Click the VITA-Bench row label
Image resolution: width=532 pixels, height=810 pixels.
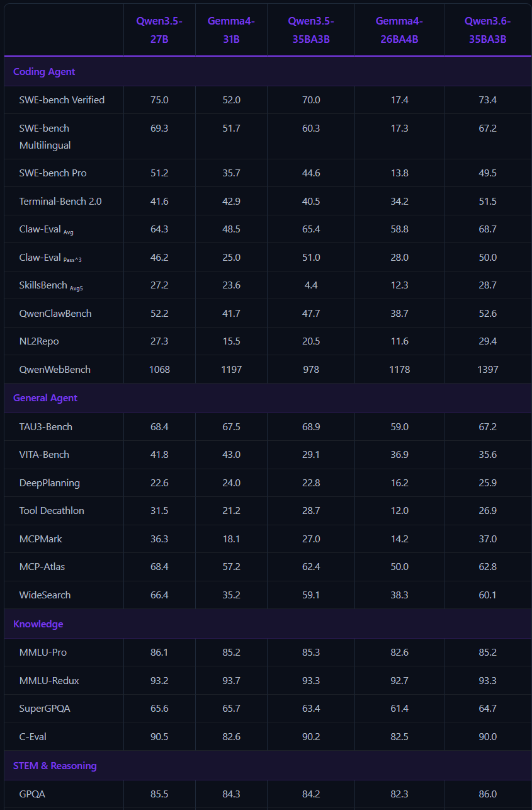(x=44, y=455)
